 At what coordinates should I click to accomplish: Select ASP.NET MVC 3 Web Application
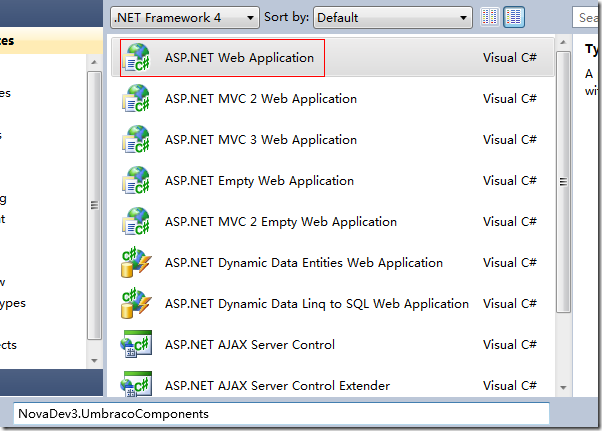(x=332, y=140)
